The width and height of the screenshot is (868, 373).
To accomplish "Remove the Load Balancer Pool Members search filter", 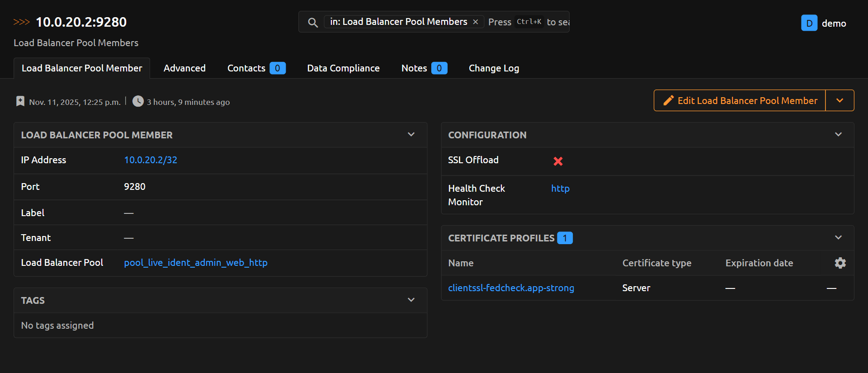I will 476,22.
